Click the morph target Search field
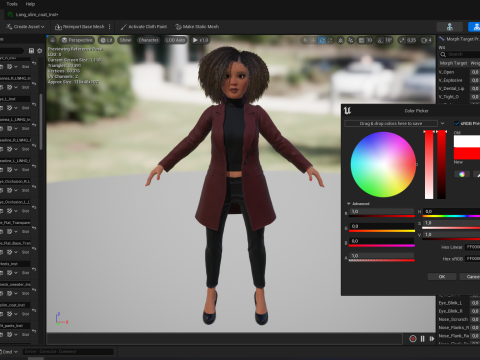Viewport: 480px width, 360px height. 460,54
